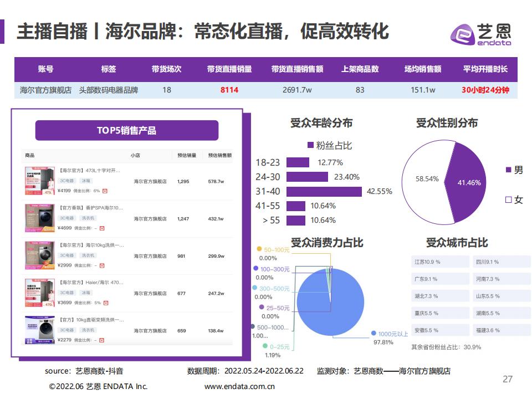Open thumbnail of 10kg直驱变频洗烘一 washer
This screenshot has height=399, width=532.
pos(40,330)
